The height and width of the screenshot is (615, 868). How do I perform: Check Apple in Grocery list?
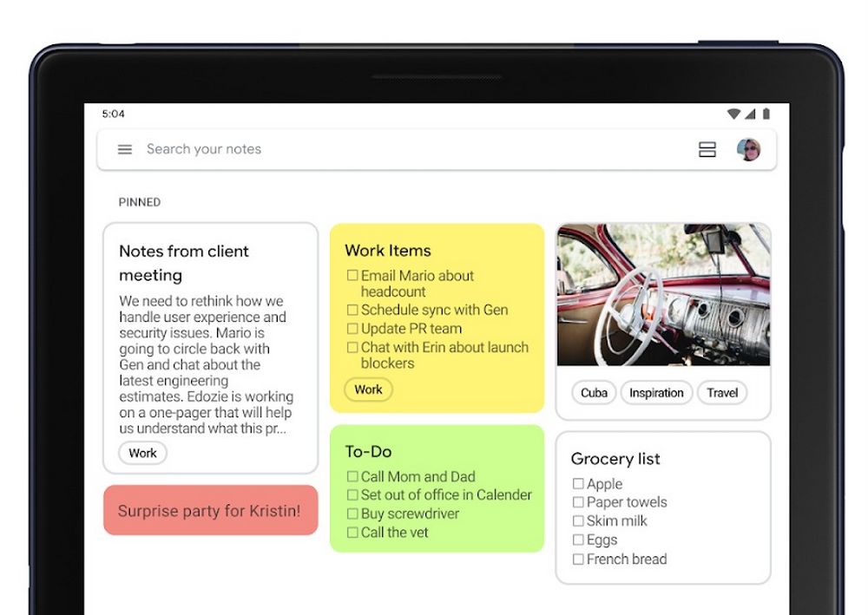pos(578,484)
